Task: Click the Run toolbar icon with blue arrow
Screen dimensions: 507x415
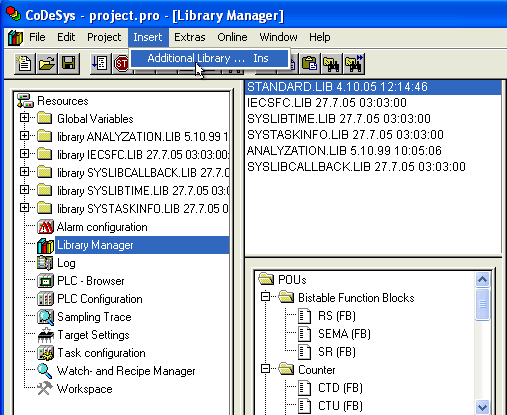Action: pos(100,63)
